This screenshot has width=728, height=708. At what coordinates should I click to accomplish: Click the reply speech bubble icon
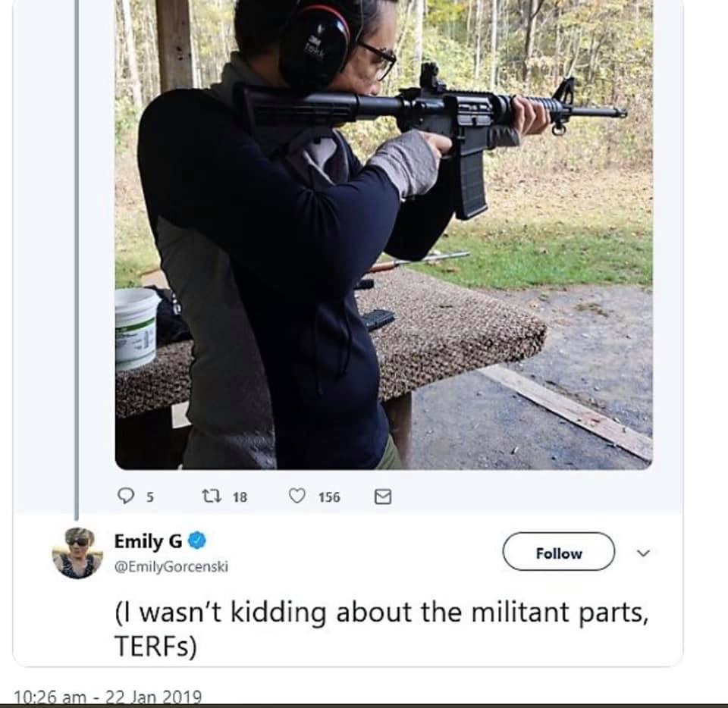[125, 496]
